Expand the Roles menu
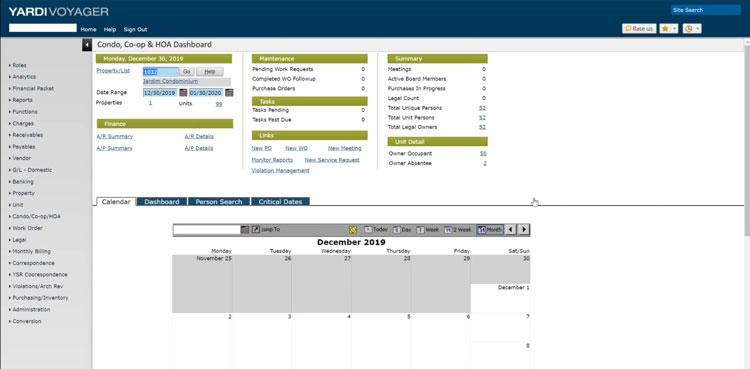The width and height of the screenshot is (750, 369). tap(18, 65)
